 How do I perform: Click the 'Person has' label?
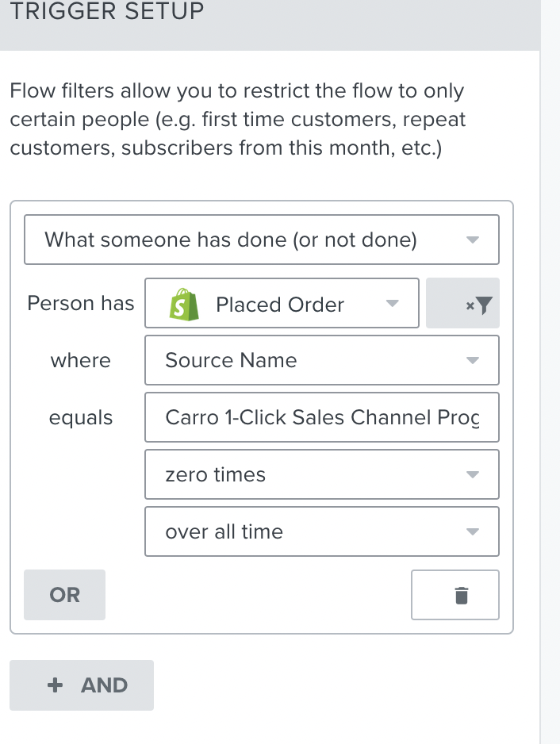81,304
